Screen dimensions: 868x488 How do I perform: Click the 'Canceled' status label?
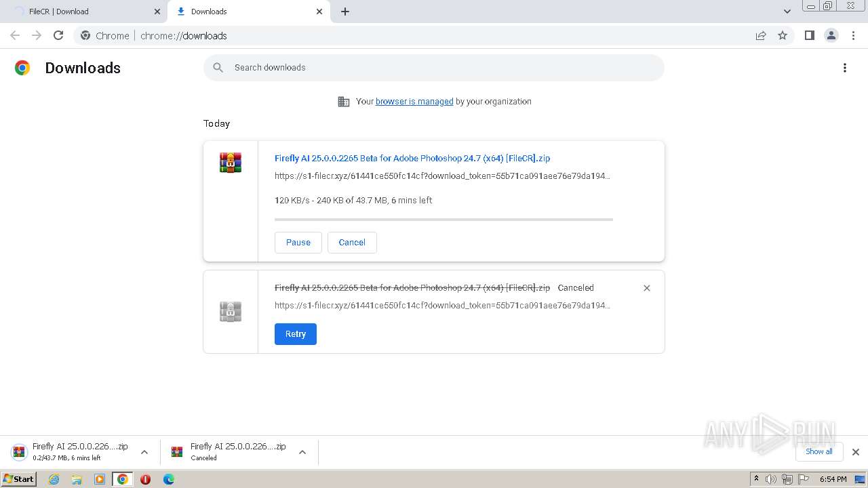576,288
